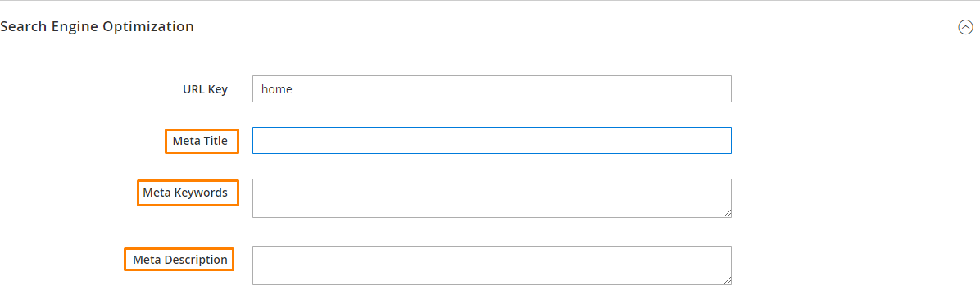
Task: Click the circled chevron-up icon
Action: coord(965,28)
